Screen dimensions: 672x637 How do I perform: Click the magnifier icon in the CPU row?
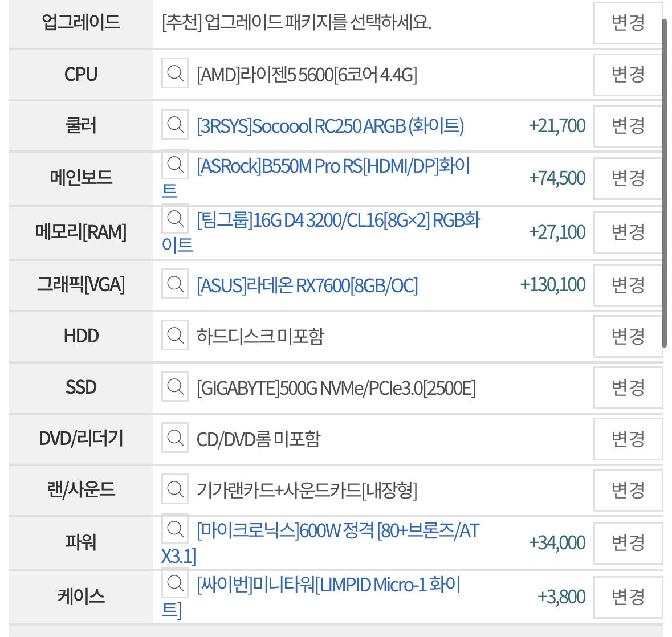(175, 73)
